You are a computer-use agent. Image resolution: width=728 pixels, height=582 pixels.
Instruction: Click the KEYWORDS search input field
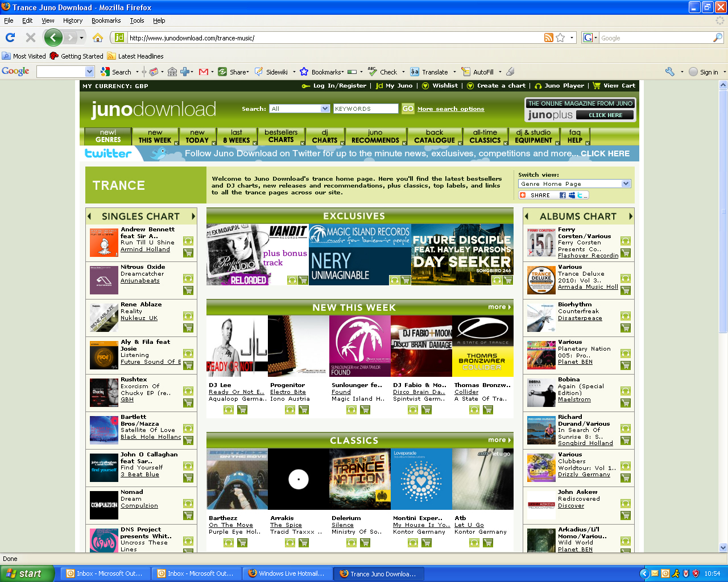pos(366,109)
